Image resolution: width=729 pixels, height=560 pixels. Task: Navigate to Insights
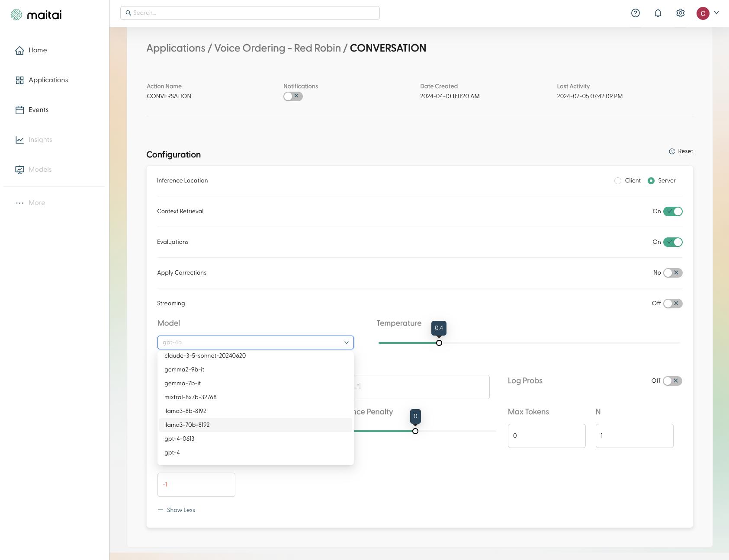coord(40,140)
